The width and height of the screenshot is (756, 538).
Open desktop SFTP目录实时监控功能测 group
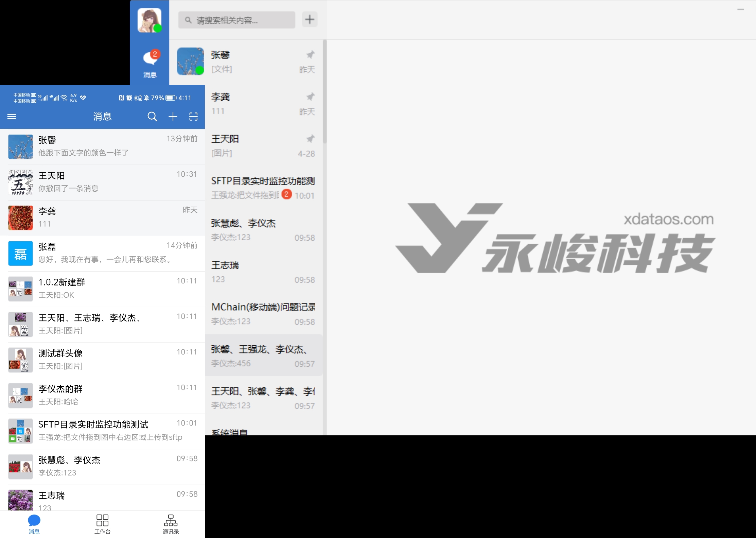(x=264, y=188)
